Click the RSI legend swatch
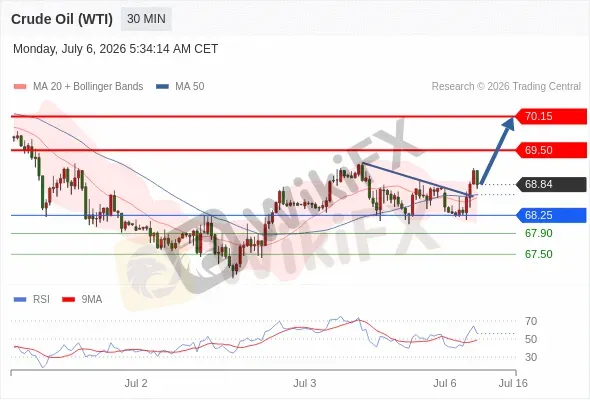This screenshot has width=590, height=400. coord(20,300)
